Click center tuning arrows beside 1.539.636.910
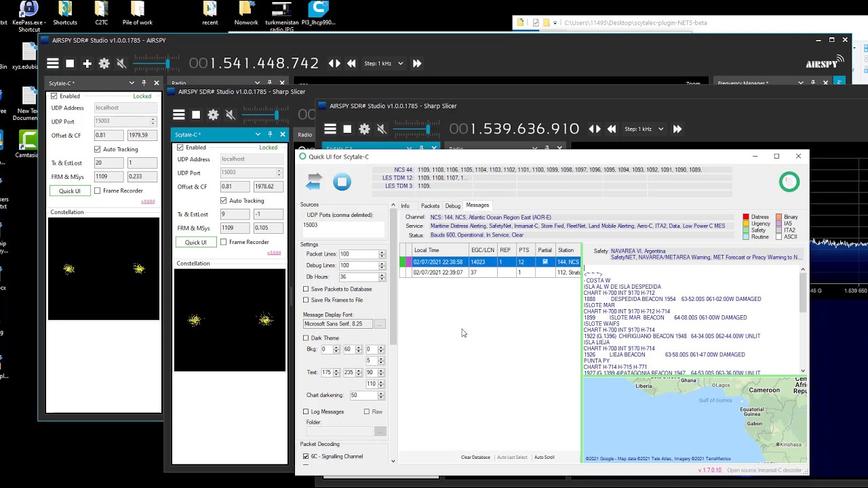Image resolution: width=868 pixels, height=488 pixels. coord(595,129)
